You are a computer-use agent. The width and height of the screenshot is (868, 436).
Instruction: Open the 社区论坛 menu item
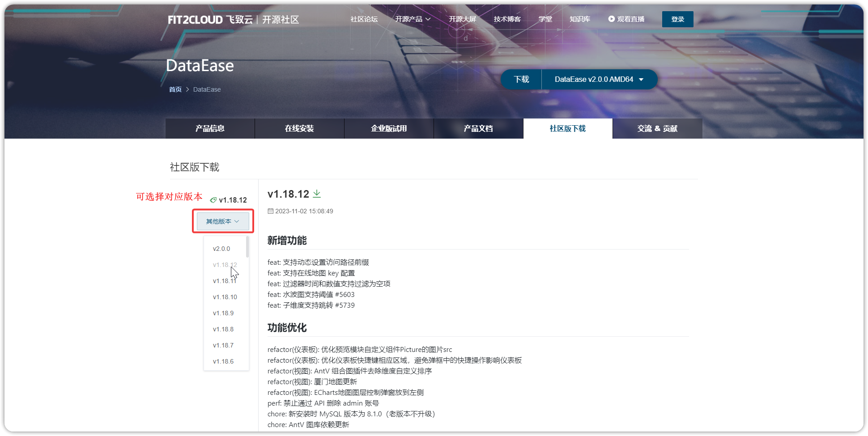[364, 19]
